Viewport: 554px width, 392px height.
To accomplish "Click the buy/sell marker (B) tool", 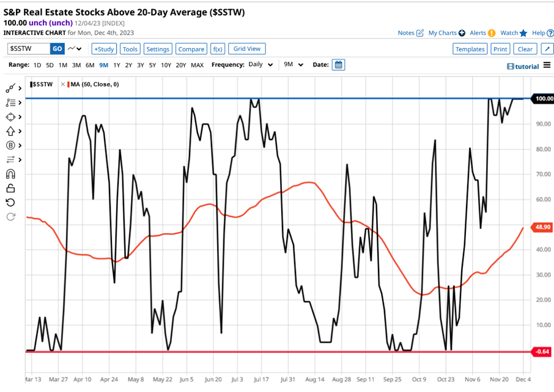I will [10, 146].
